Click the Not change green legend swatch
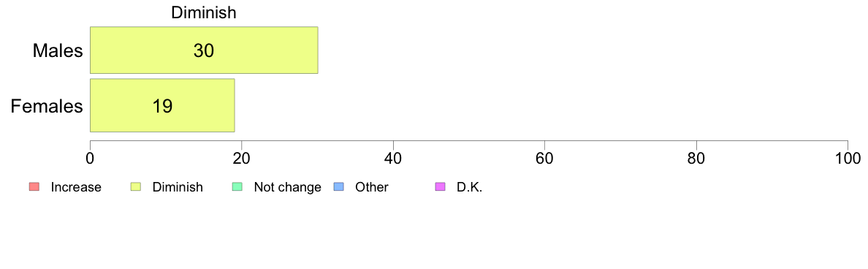The height and width of the screenshot is (269, 868). [x=237, y=187]
